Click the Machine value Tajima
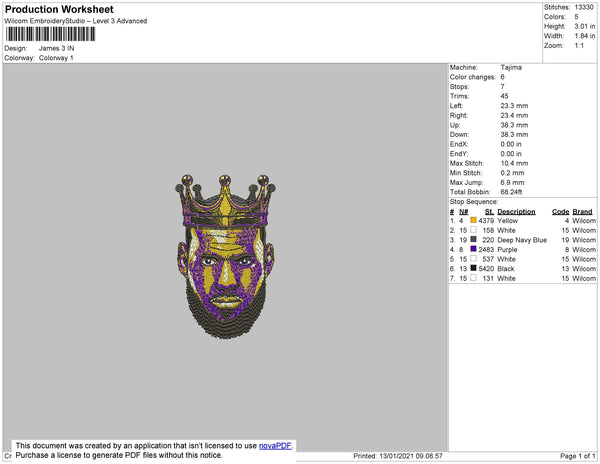 point(512,68)
